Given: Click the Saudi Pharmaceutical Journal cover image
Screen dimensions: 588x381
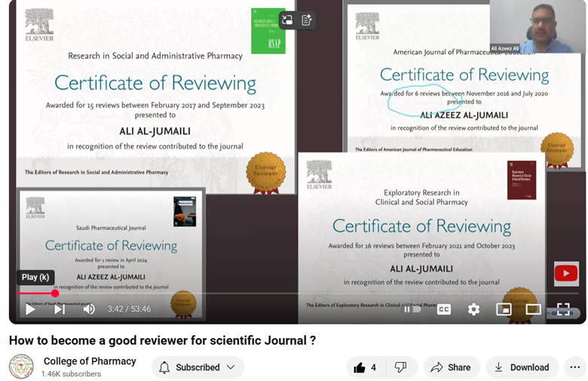Looking at the screenshot, I should pyautogui.click(x=185, y=211).
